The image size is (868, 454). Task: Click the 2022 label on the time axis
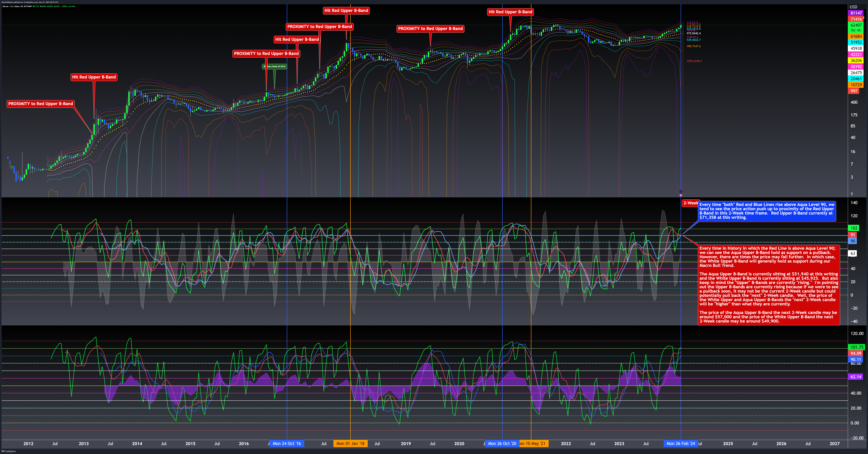566,444
